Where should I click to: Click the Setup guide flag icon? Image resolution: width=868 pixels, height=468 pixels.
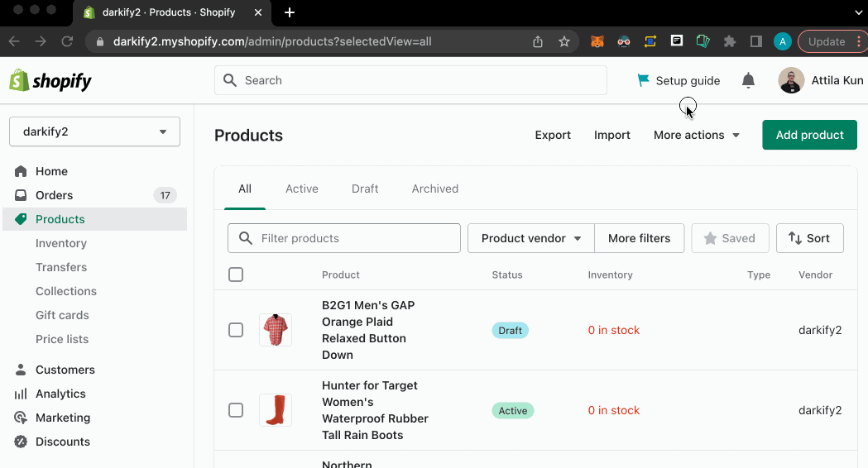coord(643,80)
